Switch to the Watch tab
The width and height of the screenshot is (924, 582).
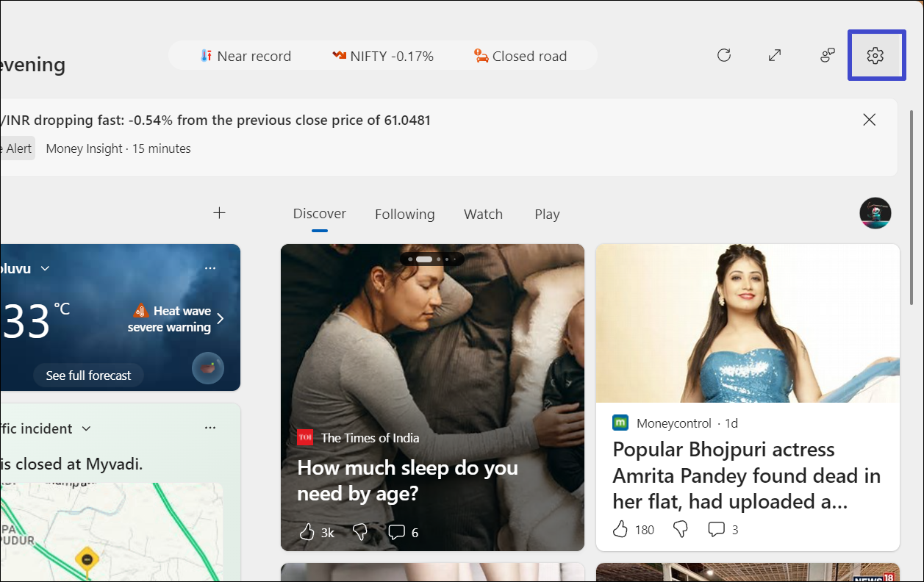coord(483,215)
